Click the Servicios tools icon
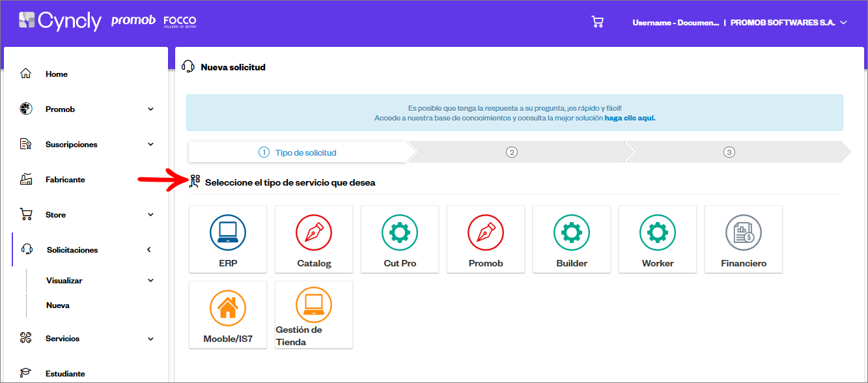Viewport: 868px width, 383px height. 26,338
